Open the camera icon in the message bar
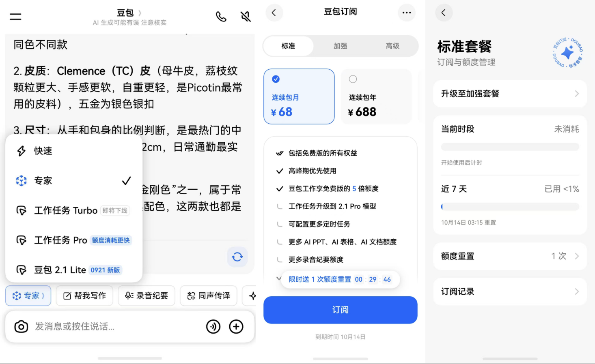595x364 pixels. (21, 326)
